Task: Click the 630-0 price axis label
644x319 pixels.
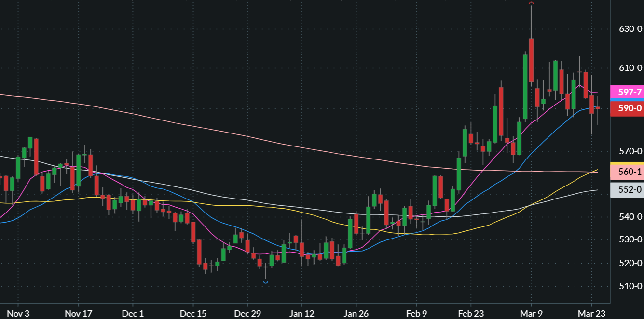Action: (x=630, y=29)
